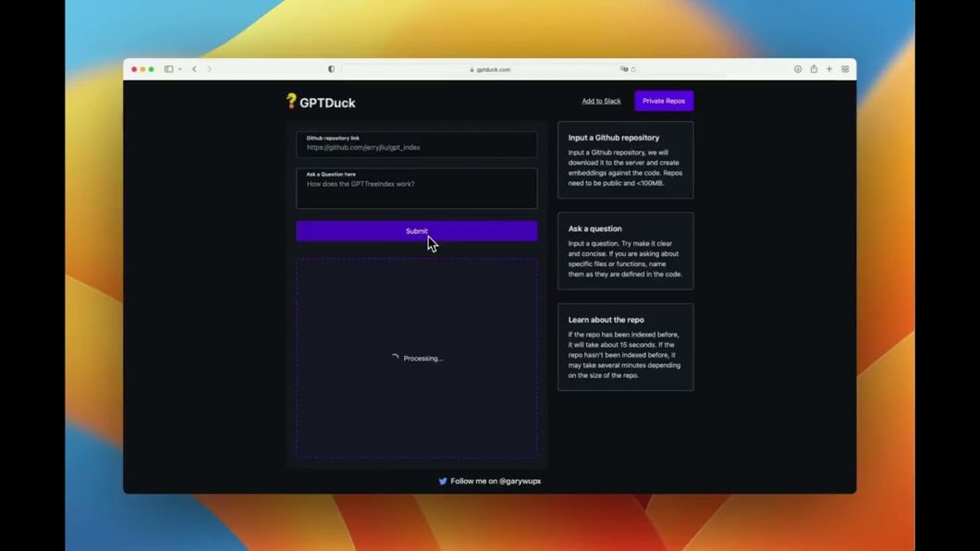Viewport: 980px width, 551px height.
Task: Click the GPTDuck title text
Action: [x=327, y=103]
